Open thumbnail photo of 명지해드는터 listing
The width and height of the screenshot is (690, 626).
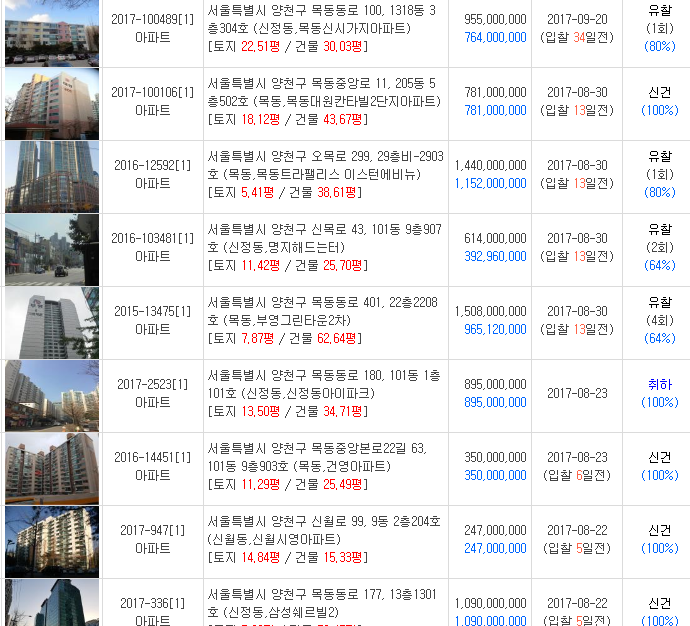(x=52, y=250)
